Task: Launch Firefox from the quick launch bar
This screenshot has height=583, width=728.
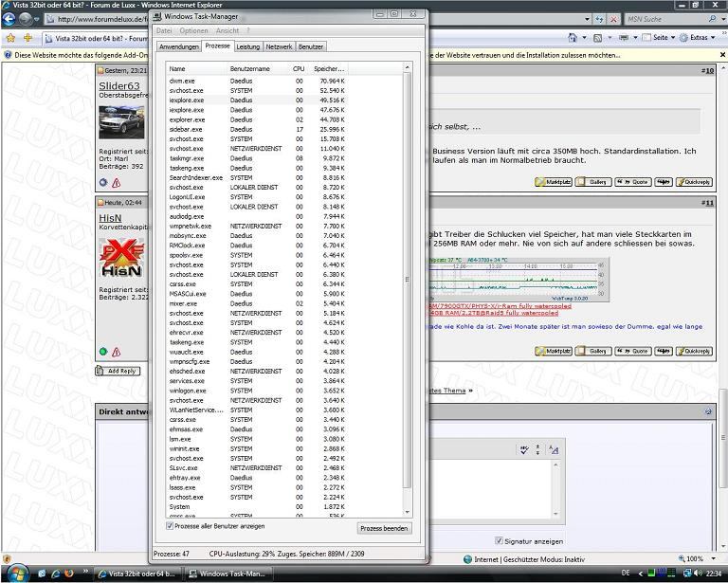Action: click(68, 574)
